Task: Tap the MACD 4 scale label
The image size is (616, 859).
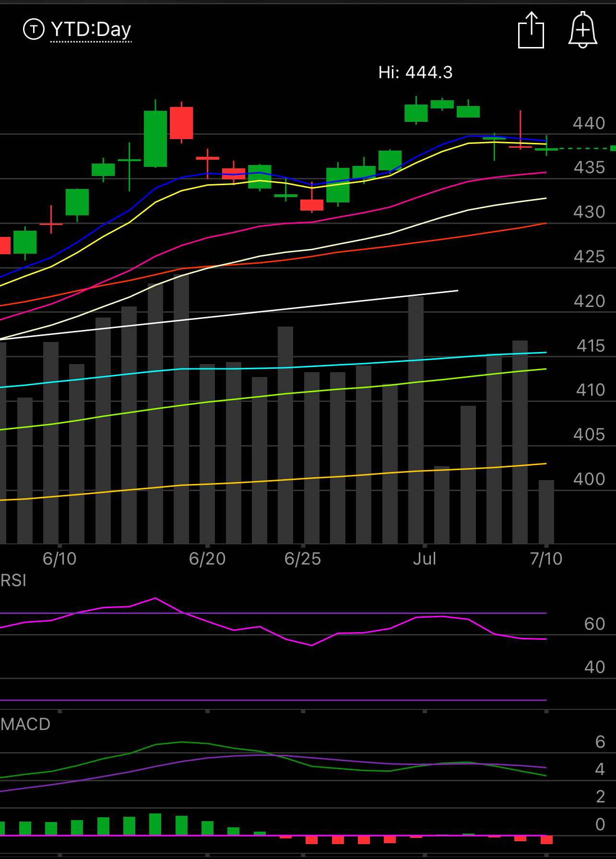Action: click(x=600, y=769)
